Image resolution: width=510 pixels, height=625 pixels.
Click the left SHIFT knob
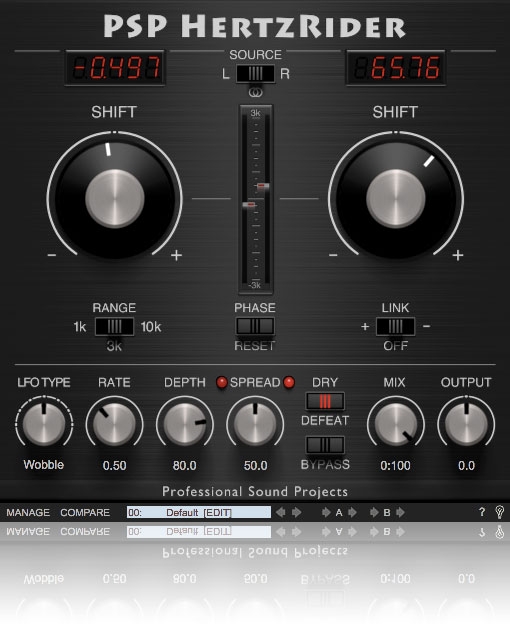[x=114, y=198]
